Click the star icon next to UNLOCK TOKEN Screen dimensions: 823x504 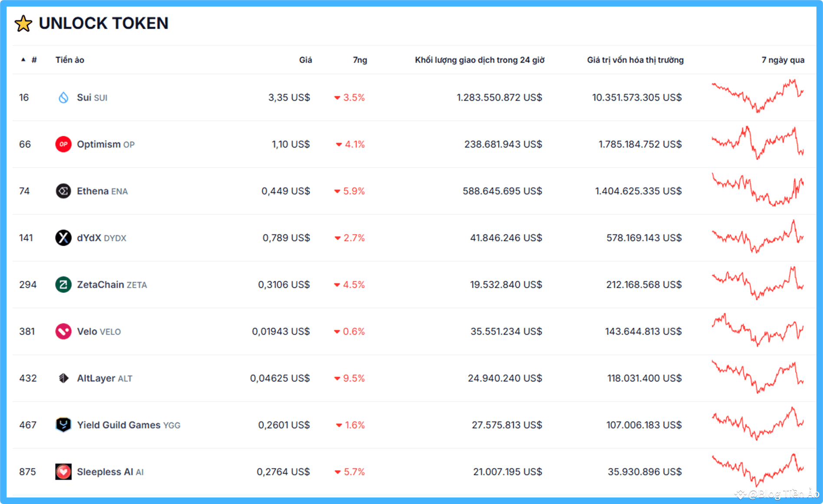[x=23, y=23]
